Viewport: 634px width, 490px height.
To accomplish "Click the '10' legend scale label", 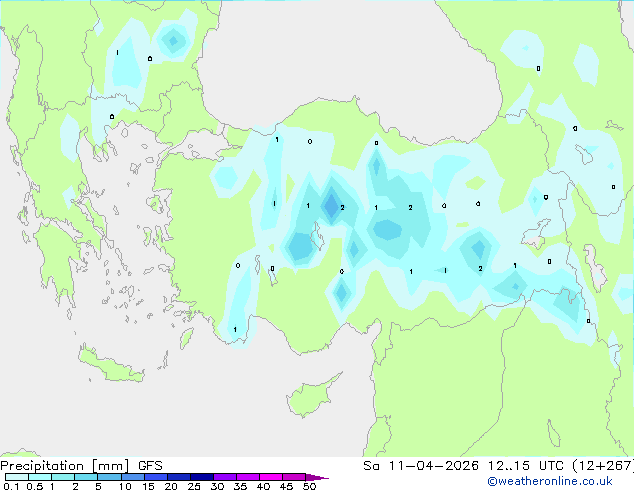I will (x=125, y=486).
